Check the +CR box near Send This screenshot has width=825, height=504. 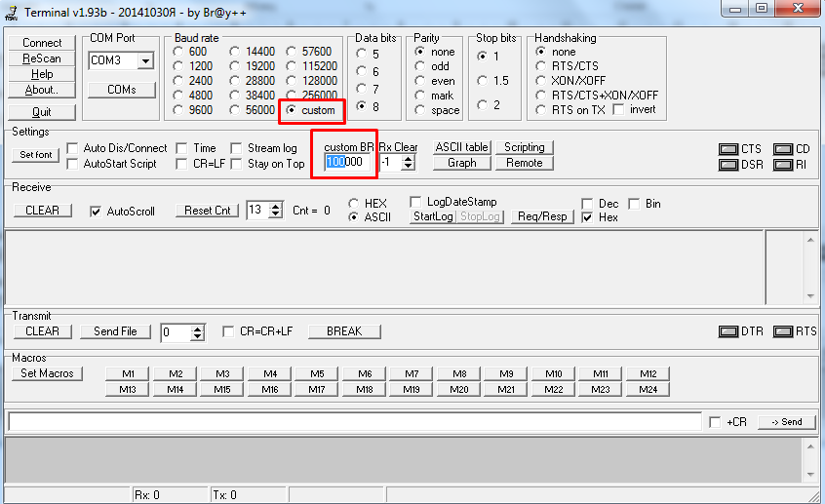point(715,422)
